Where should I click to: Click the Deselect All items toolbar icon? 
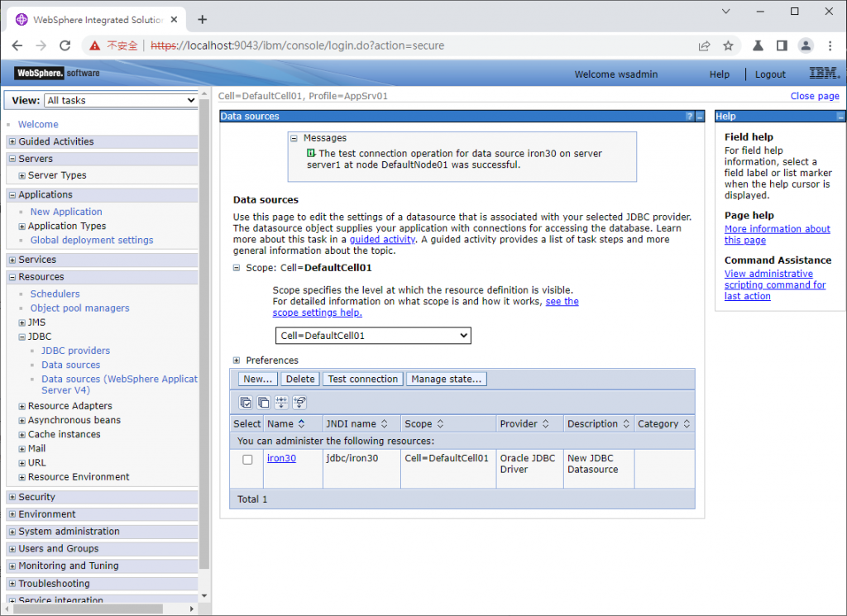[x=264, y=402]
